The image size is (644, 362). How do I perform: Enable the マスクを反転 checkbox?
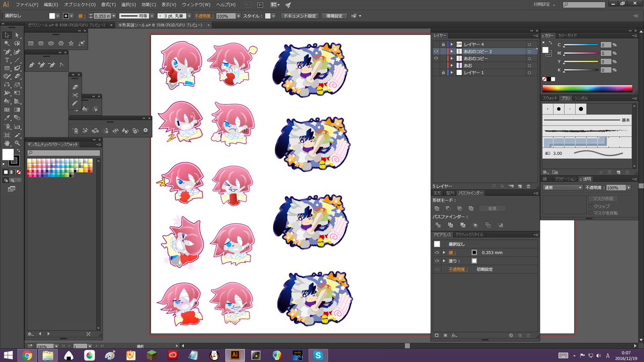(590, 213)
